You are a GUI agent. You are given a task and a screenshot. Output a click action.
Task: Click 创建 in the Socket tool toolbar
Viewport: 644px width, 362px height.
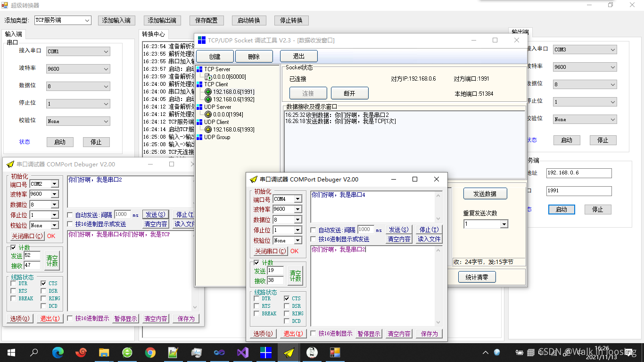click(x=215, y=57)
